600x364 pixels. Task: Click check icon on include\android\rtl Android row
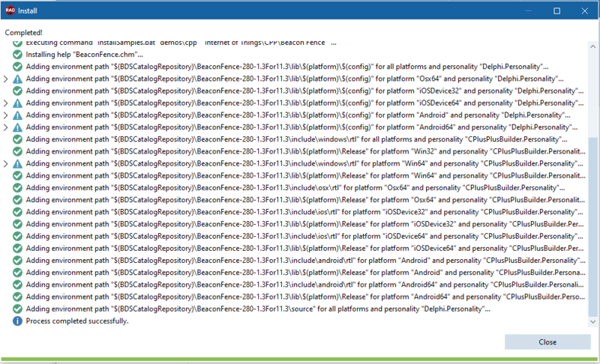point(17,261)
